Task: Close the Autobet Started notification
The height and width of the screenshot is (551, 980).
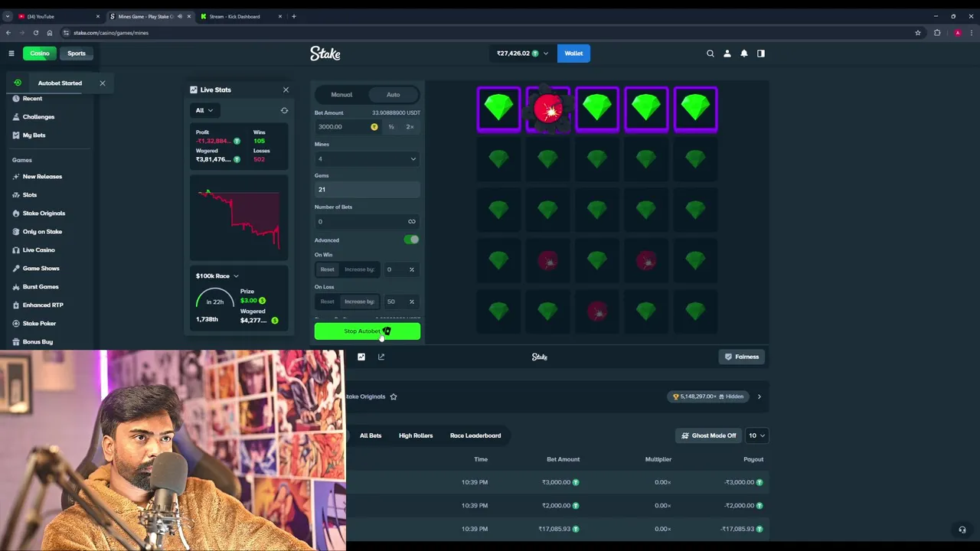Action: pos(102,83)
